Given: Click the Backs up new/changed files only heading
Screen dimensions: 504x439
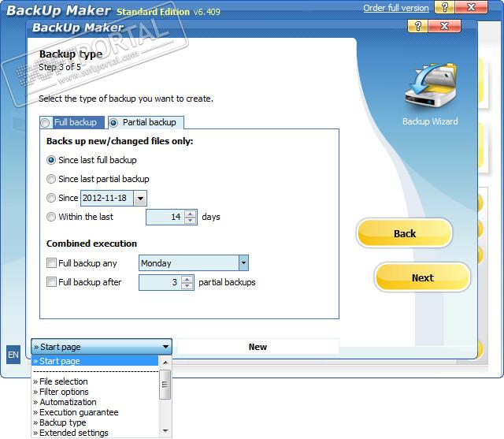Looking at the screenshot, I should pyautogui.click(x=120, y=141).
